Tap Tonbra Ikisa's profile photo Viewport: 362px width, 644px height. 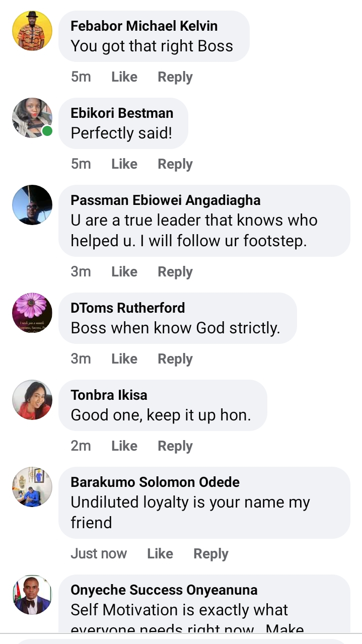(x=32, y=400)
